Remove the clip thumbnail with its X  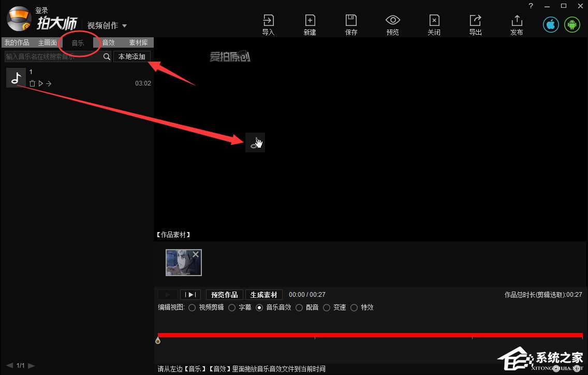point(195,254)
